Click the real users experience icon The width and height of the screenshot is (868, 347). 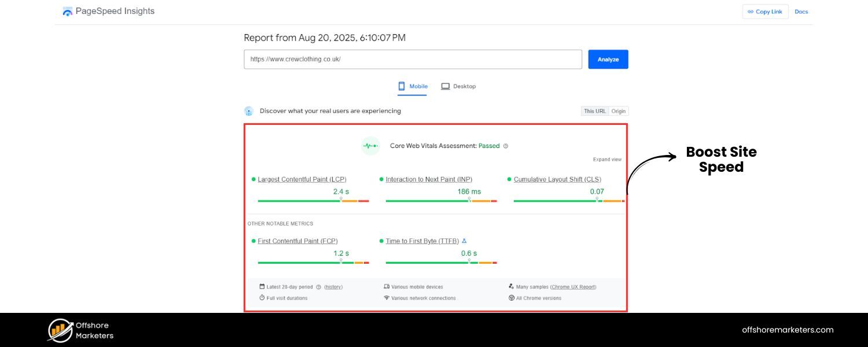coord(249,111)
